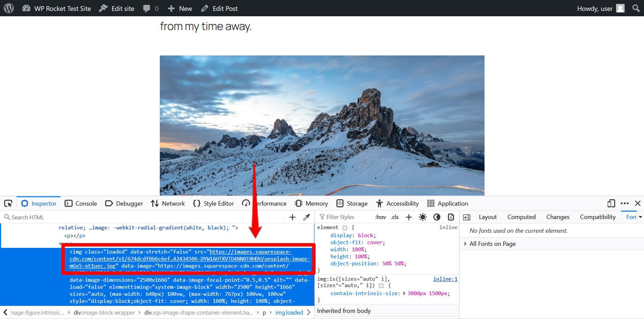Activate the eyedropper color picker
The width and height of the screenshot is (644, 319).
[307, 217]
